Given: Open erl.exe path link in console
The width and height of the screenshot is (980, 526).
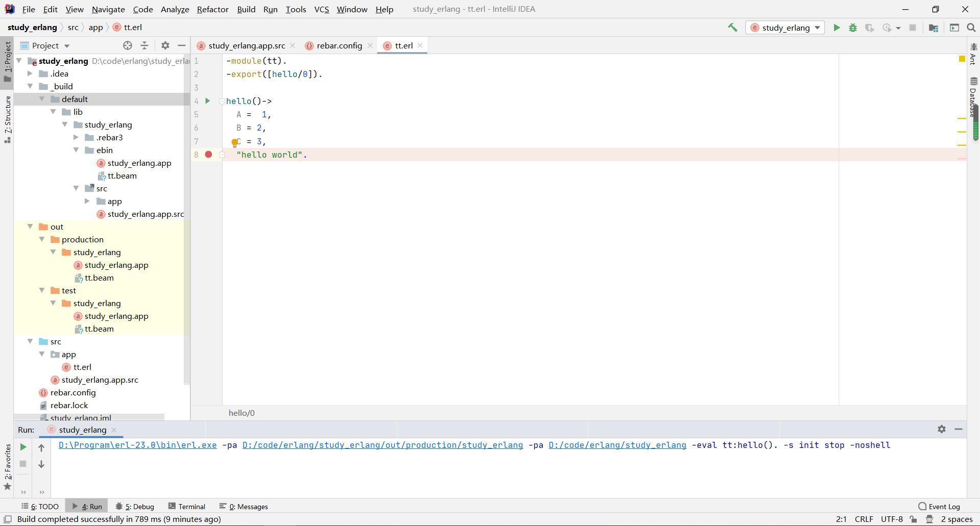Looking at the screenshot, I should pyautogui.click(x=137, y=445).
